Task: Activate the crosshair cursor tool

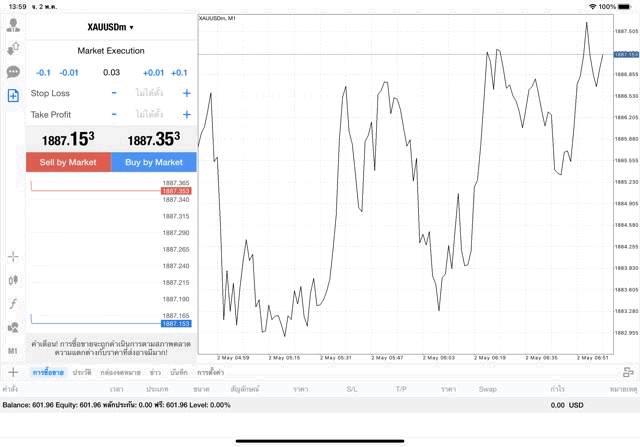Action: 13,257
